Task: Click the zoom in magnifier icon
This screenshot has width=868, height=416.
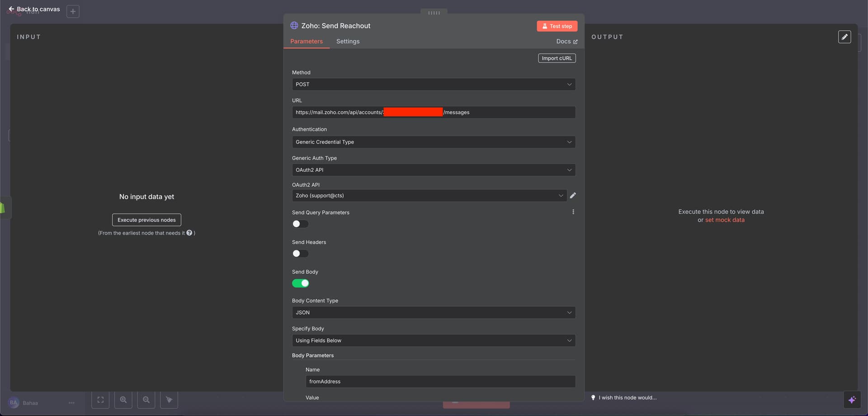Action: pos(123,400)
